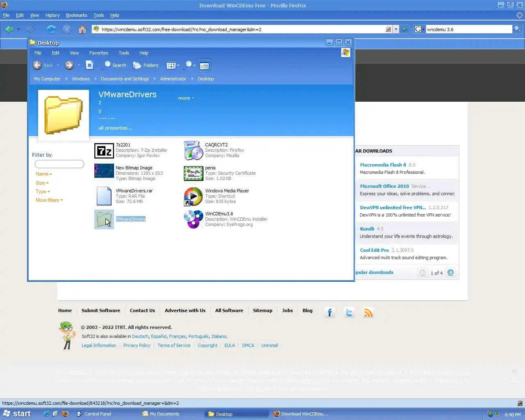The image size is (525, 420).
Task: Click the green Go arrow beside address bar
Action: 404,29
